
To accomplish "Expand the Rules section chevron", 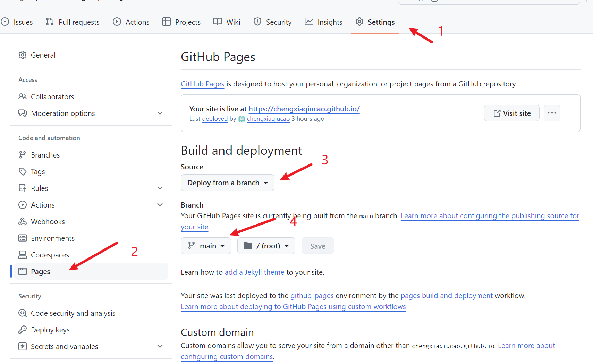I will point(160,188).
